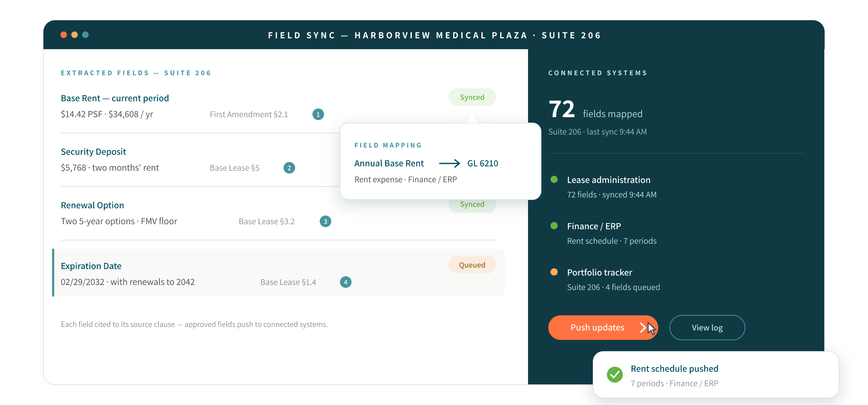Click the teal window control dot
The image size is (868, 405).
tap(85, 35)
